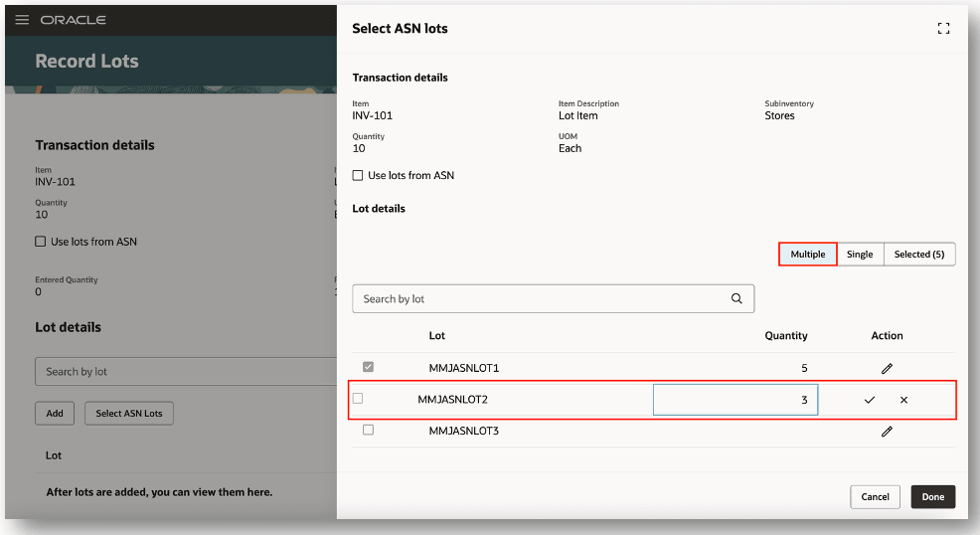980x535 pixels.
Task: Toggle the MMJASNLOT1 row checkbox
Action: pyautogui.click(x=368, y=368)
